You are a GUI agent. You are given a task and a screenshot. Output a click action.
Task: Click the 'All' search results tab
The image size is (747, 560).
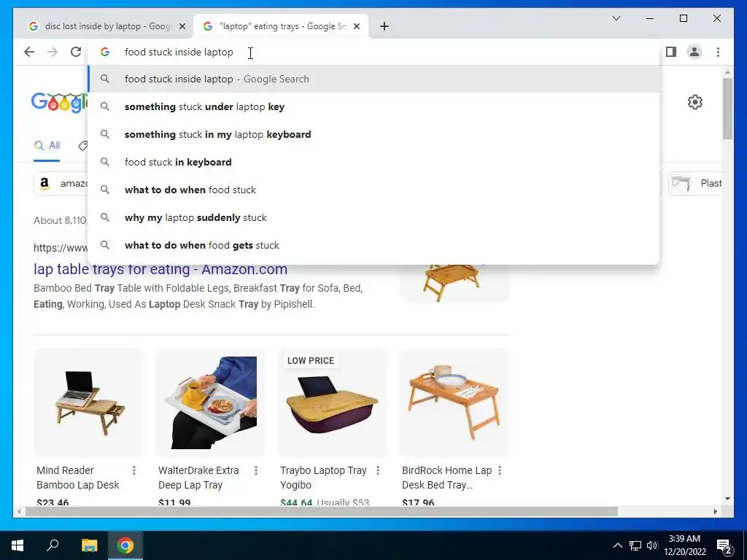47,146
